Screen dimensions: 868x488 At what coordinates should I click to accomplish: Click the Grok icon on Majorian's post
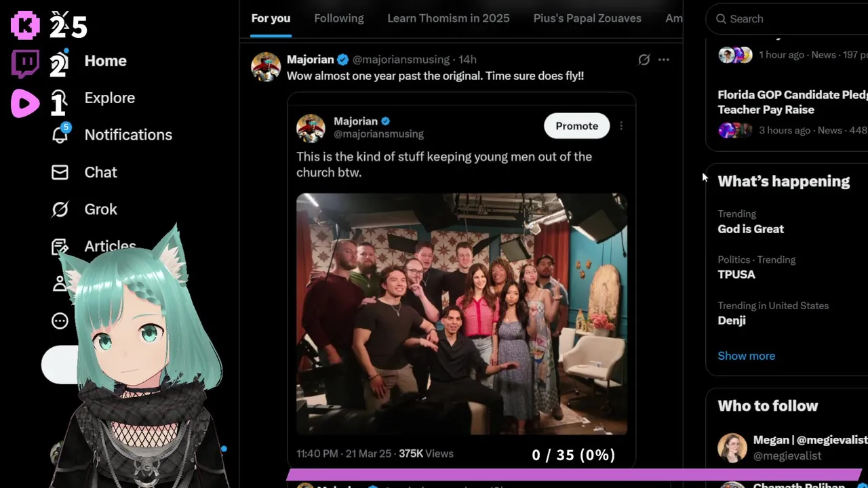(644, 60)
